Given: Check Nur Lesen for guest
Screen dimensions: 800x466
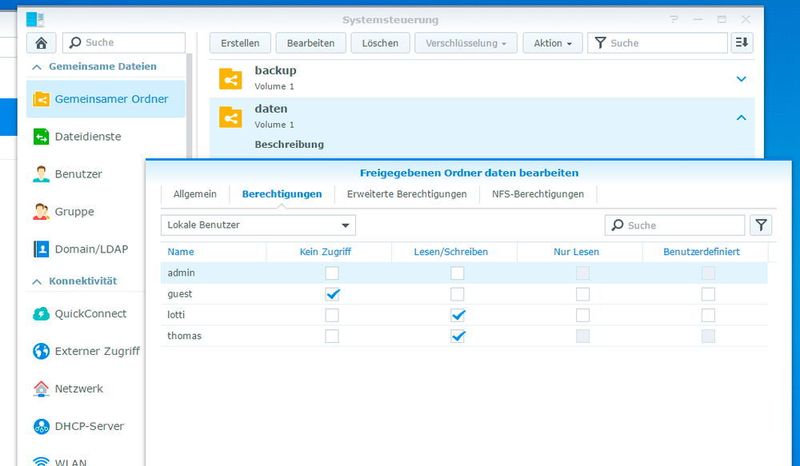Looking at the screenshot, I should [583, 294].
